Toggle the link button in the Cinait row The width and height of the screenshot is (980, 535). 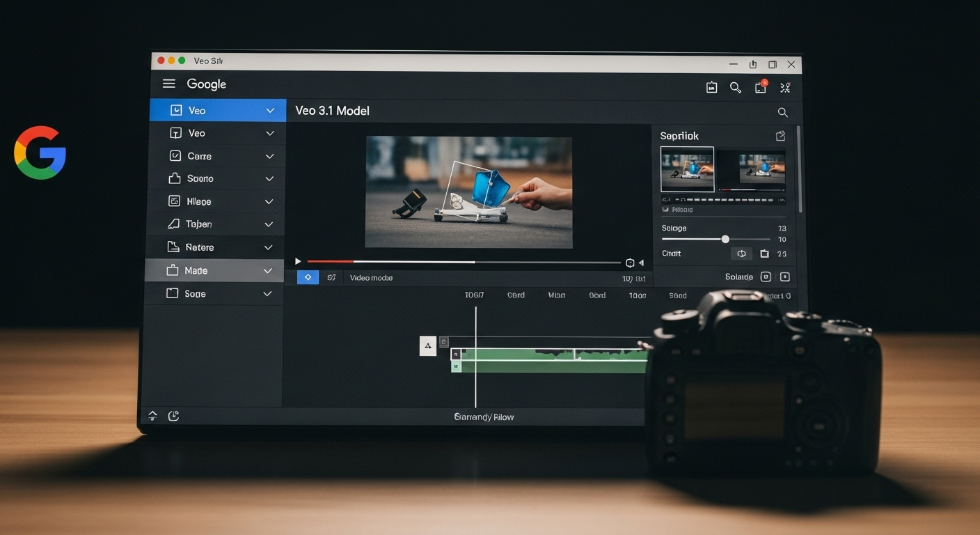pos(741,254)
